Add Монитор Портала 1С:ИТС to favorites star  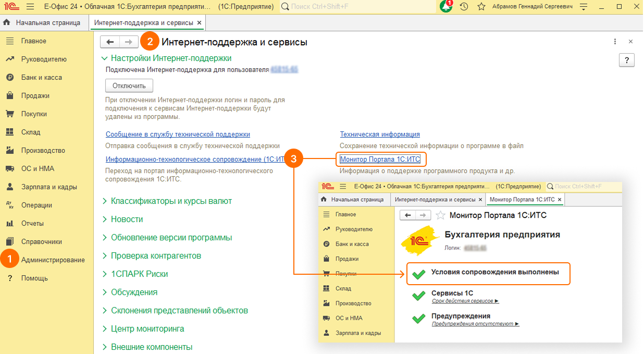(440, 215)
